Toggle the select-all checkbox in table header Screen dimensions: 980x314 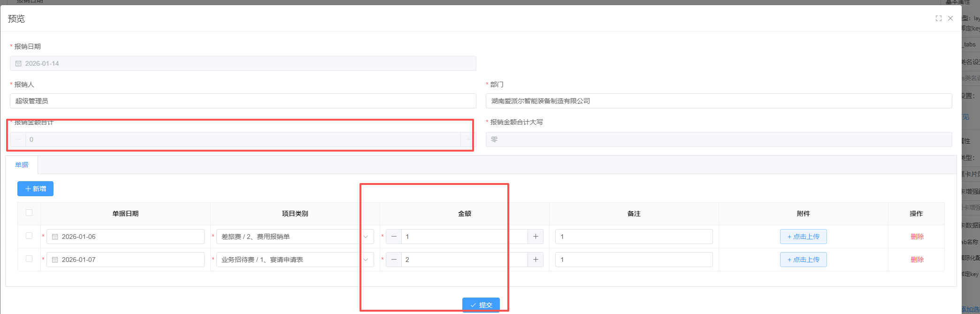click(29, 213)
